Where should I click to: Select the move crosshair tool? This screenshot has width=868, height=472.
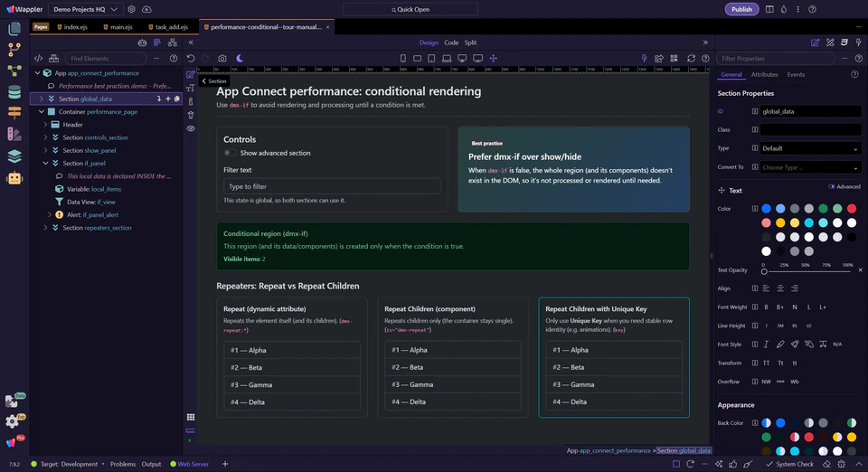click(494, 58)
